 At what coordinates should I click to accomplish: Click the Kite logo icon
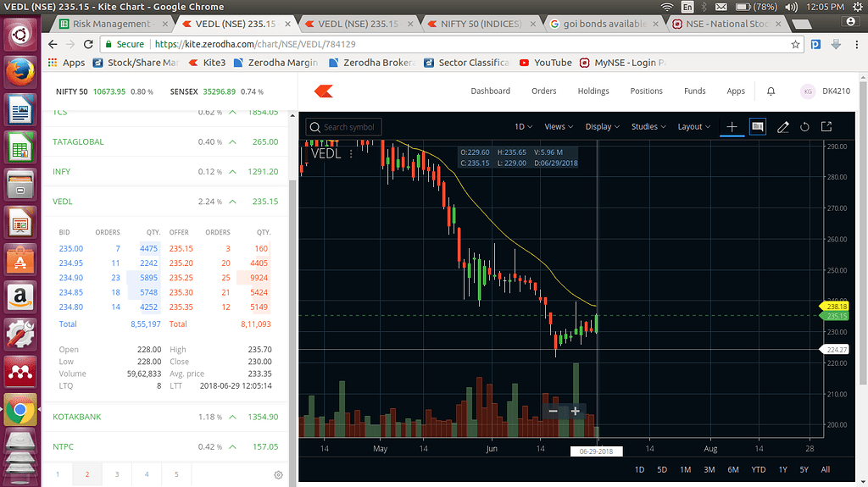coord(324,91)
